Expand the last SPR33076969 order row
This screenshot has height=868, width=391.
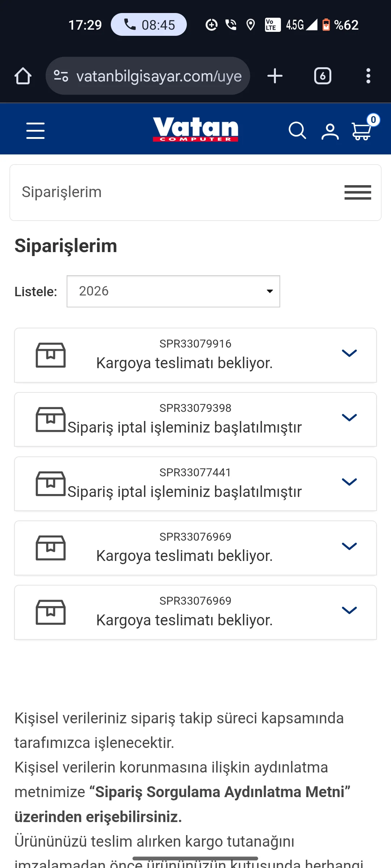coord(349,610)
